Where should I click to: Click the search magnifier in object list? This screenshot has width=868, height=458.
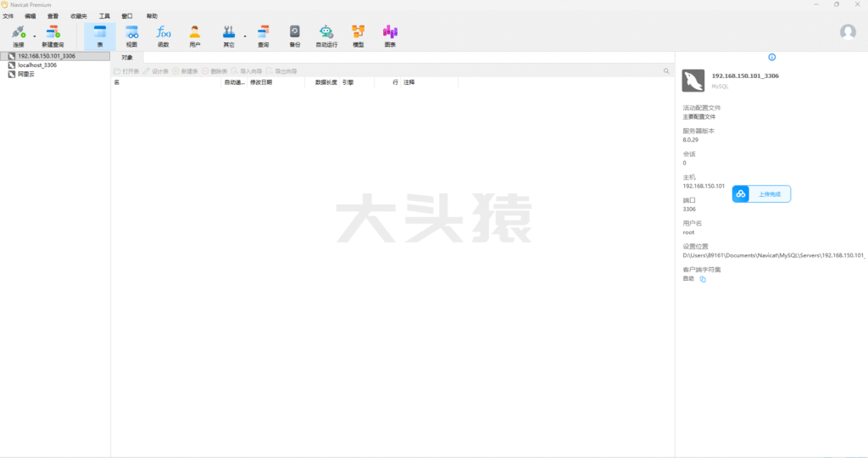coord(666,71)
